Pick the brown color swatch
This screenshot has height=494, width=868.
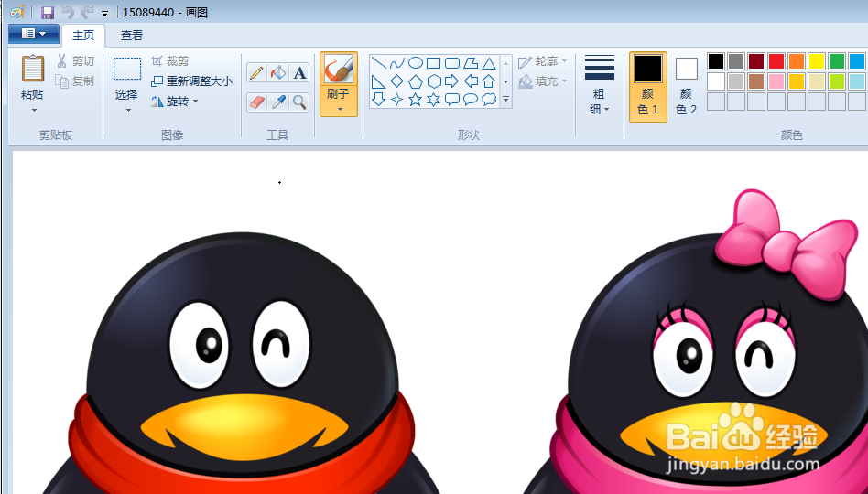click(756, 81)
